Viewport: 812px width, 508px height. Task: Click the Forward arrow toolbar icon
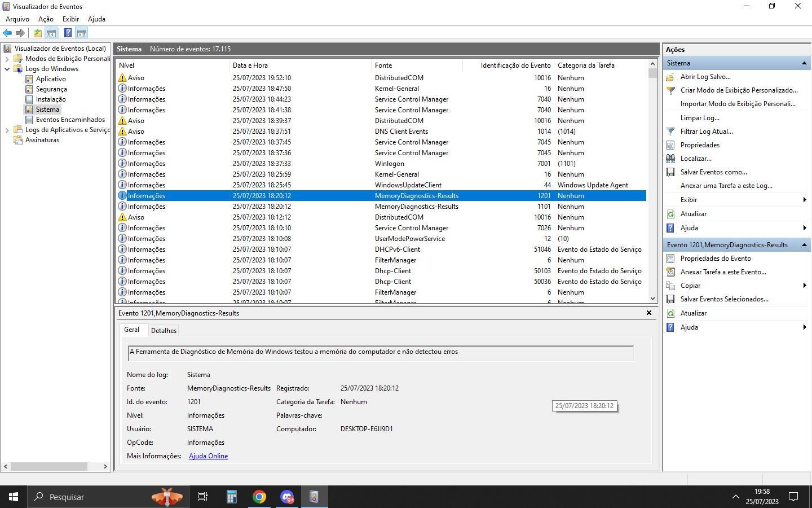(x=20, y=33)
